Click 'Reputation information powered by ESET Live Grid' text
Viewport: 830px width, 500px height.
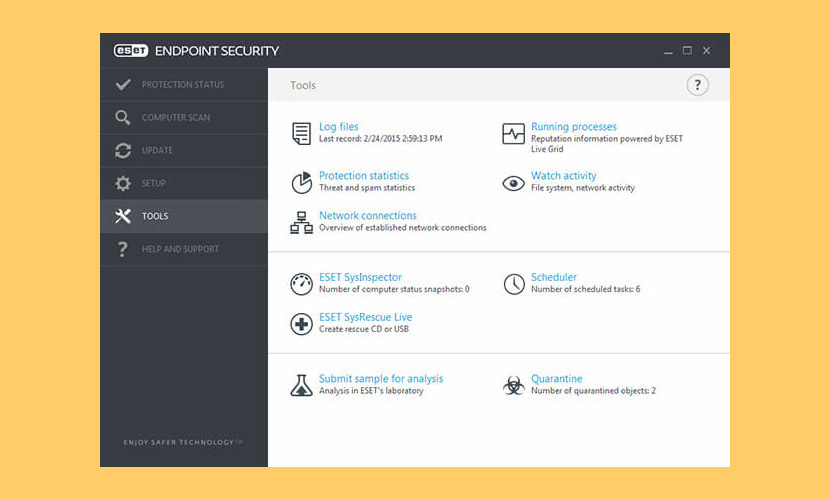tap(607, 144)
